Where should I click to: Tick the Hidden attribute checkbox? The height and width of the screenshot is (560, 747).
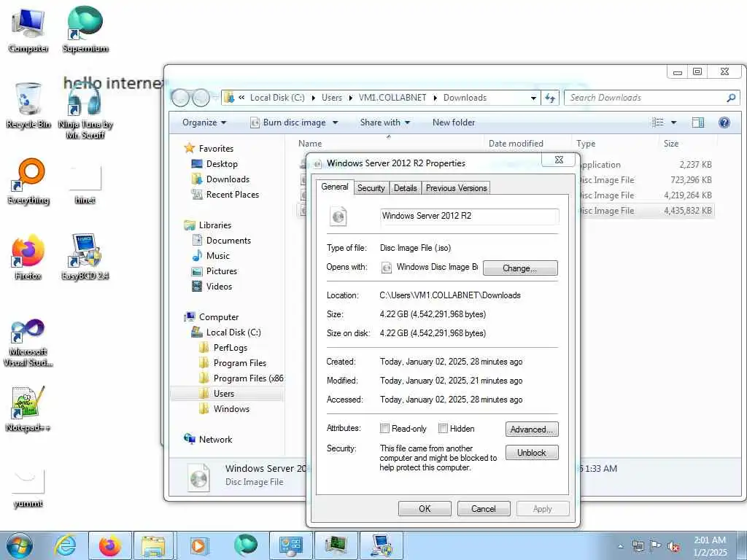[443, 429]
